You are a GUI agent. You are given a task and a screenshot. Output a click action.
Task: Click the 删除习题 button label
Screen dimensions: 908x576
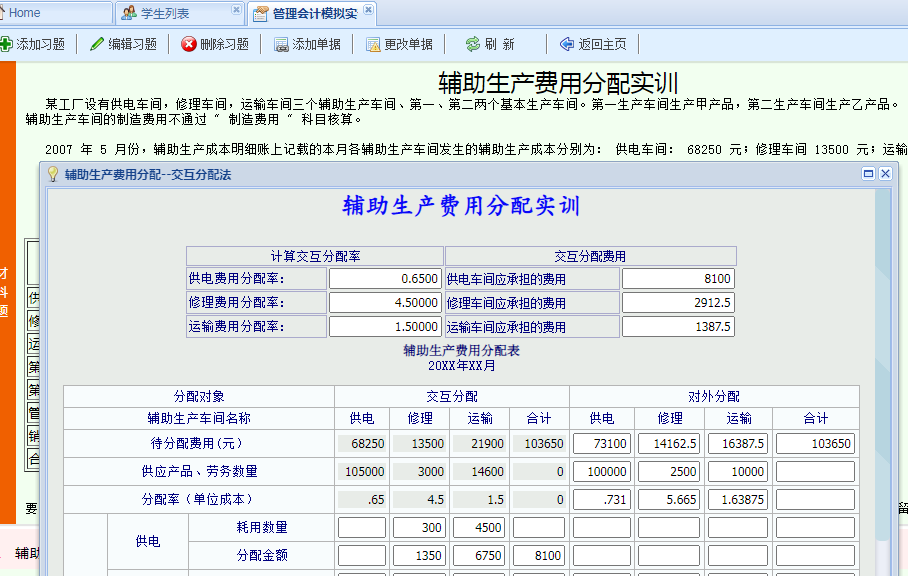(224, 44)
